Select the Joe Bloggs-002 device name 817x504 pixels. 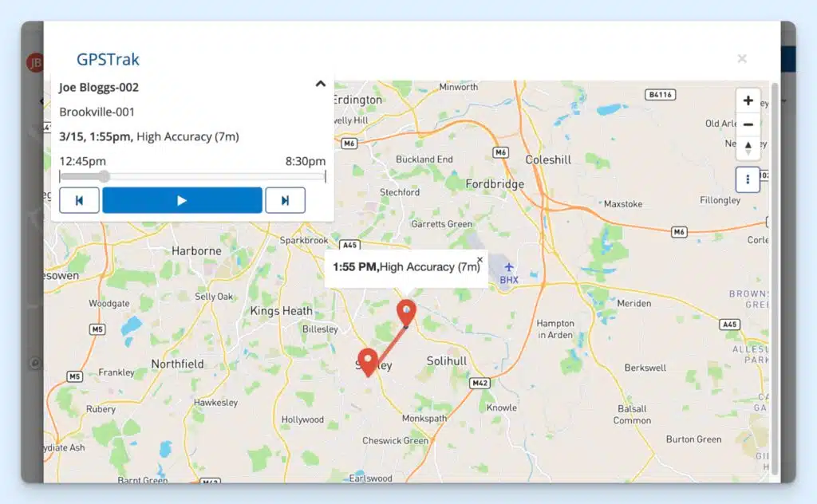click(99, 87)
